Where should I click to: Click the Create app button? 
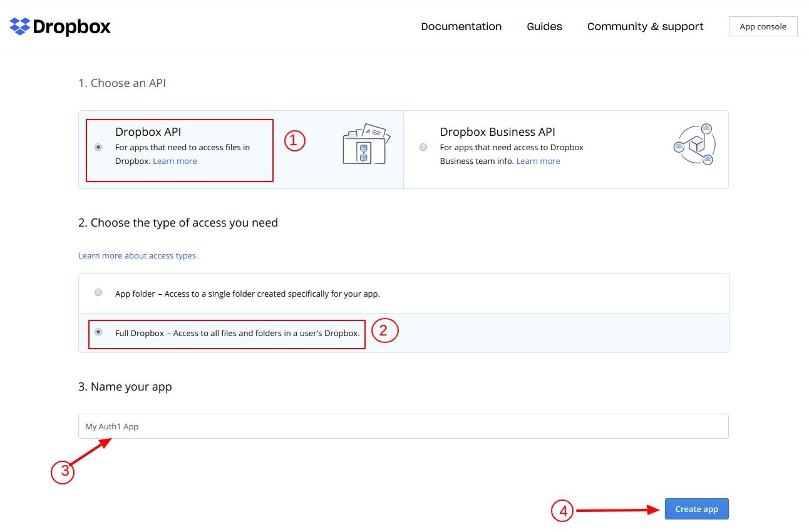[696, 509]
